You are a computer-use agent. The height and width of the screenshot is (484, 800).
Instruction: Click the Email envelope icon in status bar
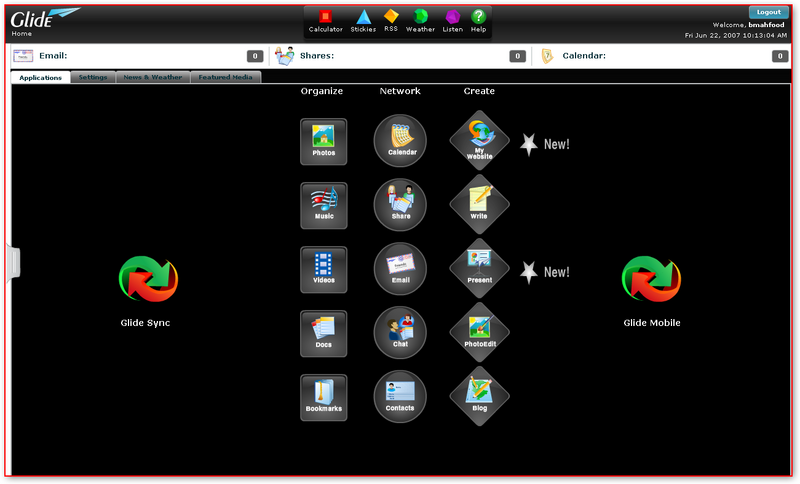23,56
